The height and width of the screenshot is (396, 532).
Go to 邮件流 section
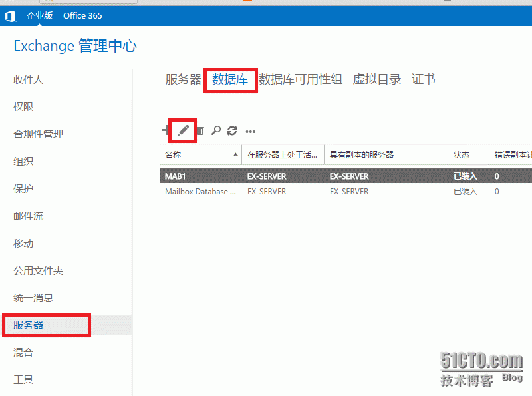(x=28, y=216)
